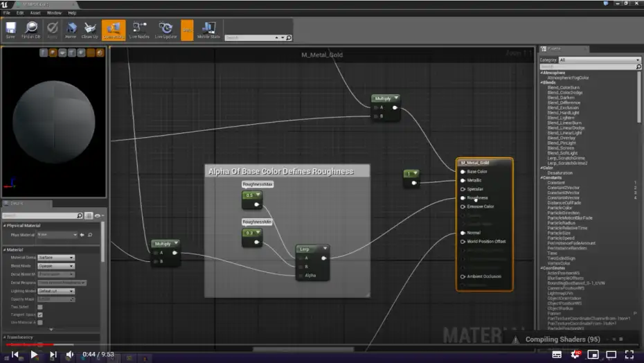Open video settings gear icon
Image resolution: width=644 pixels, height=363 pixels.
(x=575, y=355)
